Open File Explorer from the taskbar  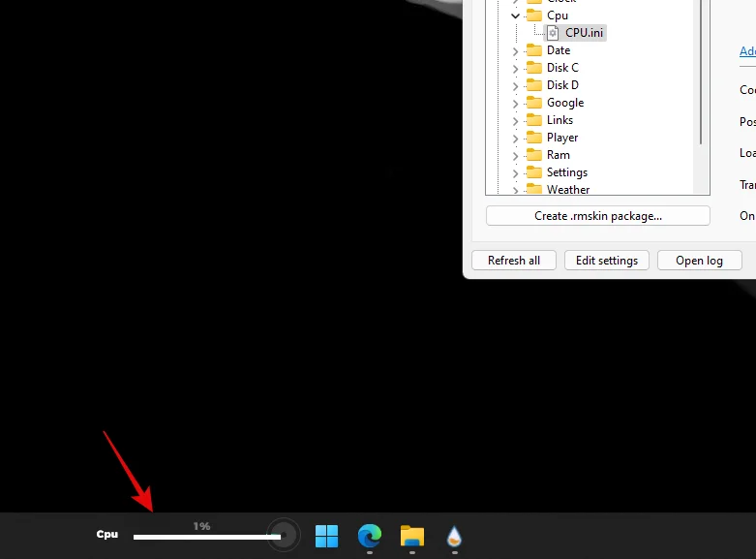pyautogui.click(x=412, y=536)
